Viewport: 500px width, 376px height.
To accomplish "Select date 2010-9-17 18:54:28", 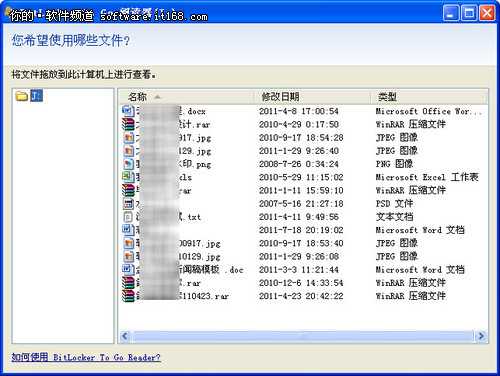I will (301, 138).
